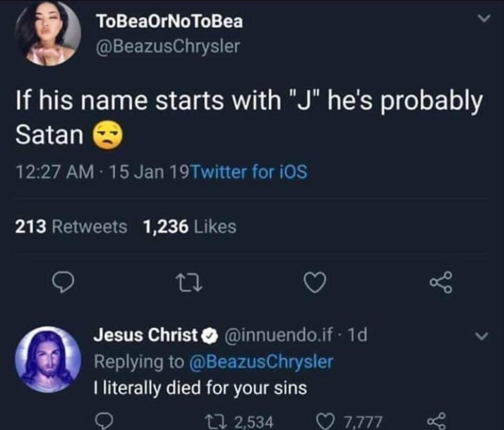
Task: Click reply icon under Jesus Christ's response
Action: 103,421
